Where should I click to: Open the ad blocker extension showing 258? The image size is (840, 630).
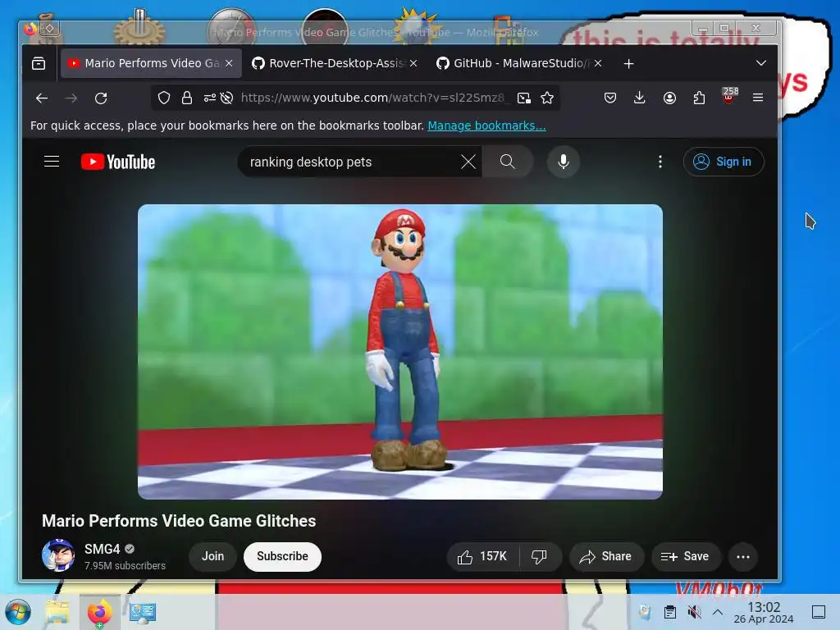[x=729, y=97]
